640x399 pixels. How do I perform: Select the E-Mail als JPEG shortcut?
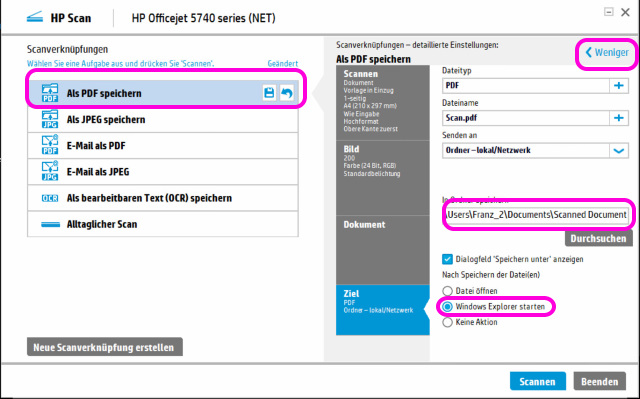(163, 171)
